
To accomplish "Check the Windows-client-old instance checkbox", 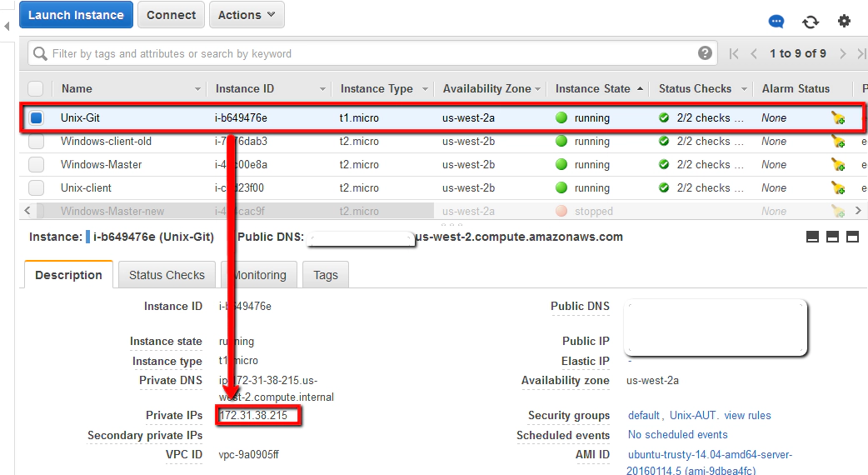I will (37, 141).
